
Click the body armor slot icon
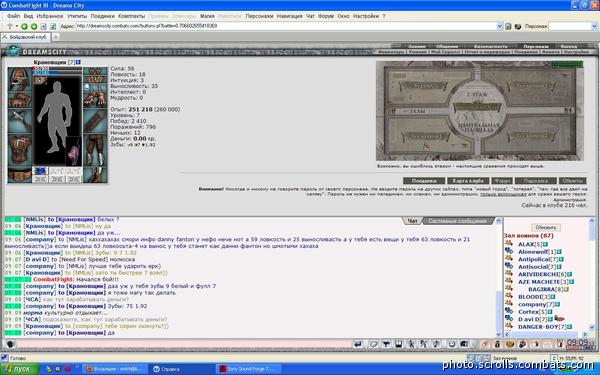[x=20, y=150]
